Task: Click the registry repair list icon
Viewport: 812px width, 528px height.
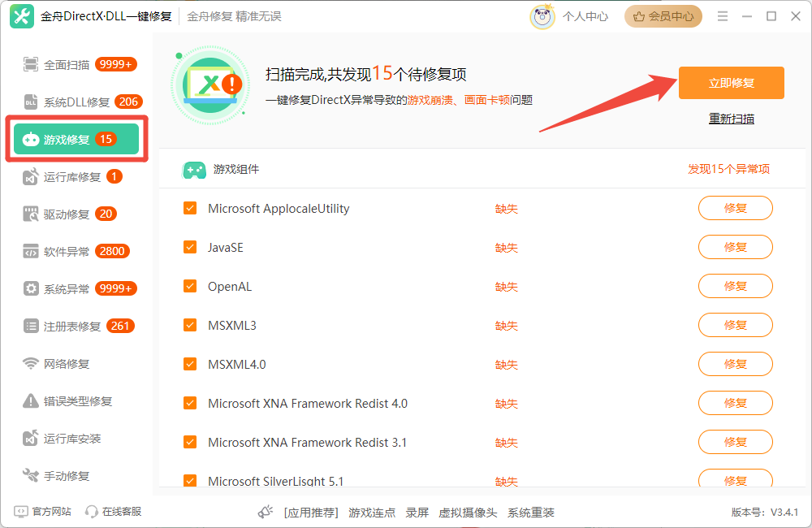Action: point(31,326)
